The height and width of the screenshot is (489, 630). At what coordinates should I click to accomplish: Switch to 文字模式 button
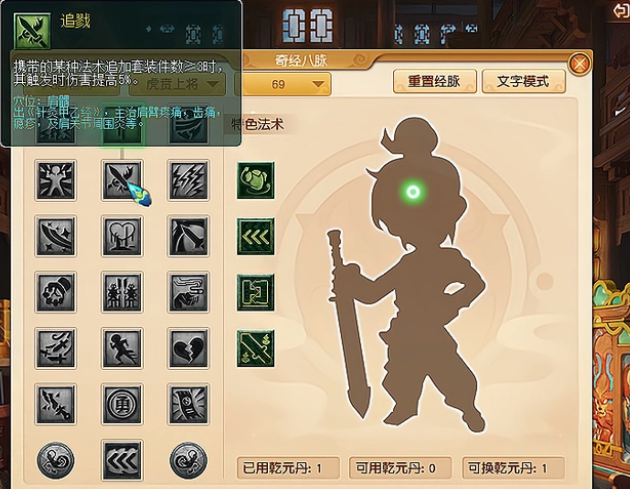524,81
